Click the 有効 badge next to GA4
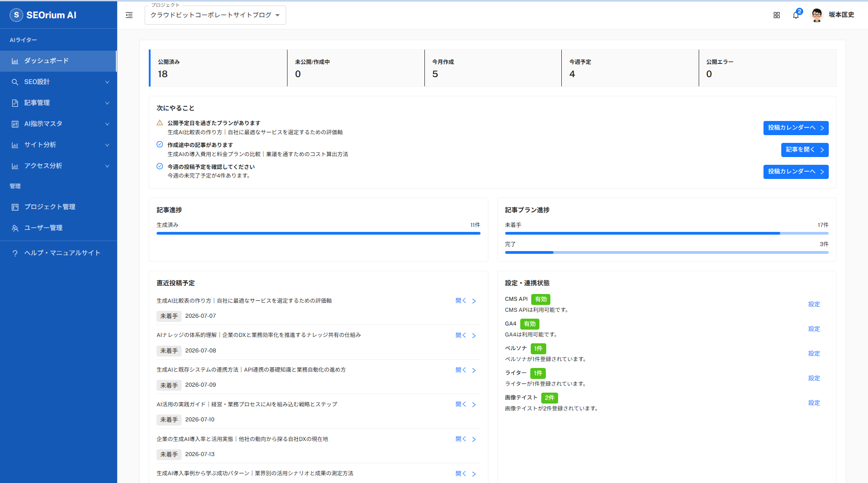This screenshot has width=868, height=483. click(x=530, y=324)
